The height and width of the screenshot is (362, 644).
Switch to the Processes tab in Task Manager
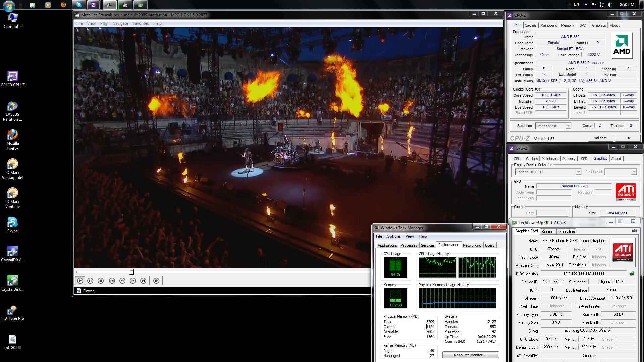click(x=409, y=245)
